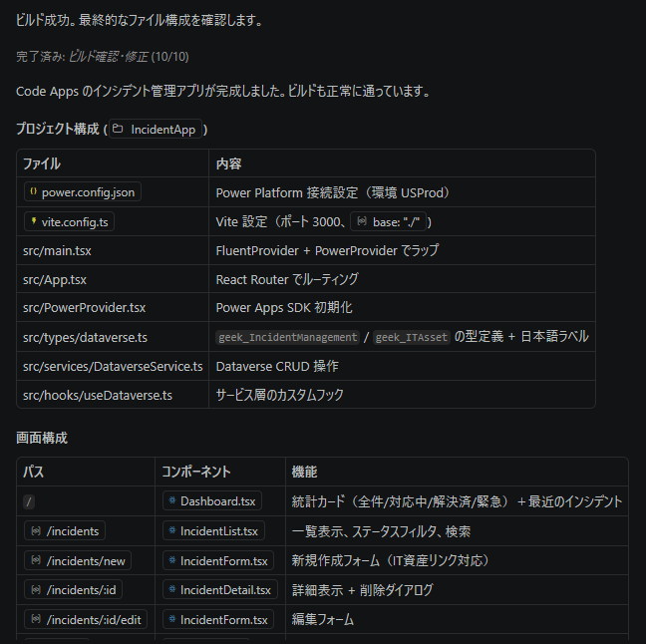Click the JSON icon on power.config.json
This screenshot has width=646, height=644.
33,192
